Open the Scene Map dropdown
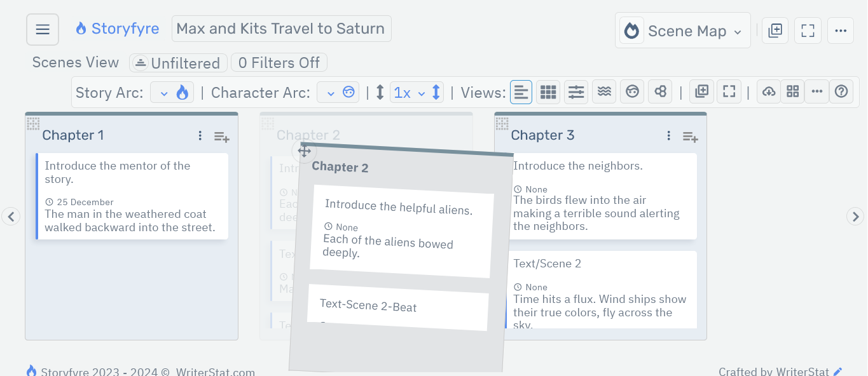 click(x=682, y=30)
